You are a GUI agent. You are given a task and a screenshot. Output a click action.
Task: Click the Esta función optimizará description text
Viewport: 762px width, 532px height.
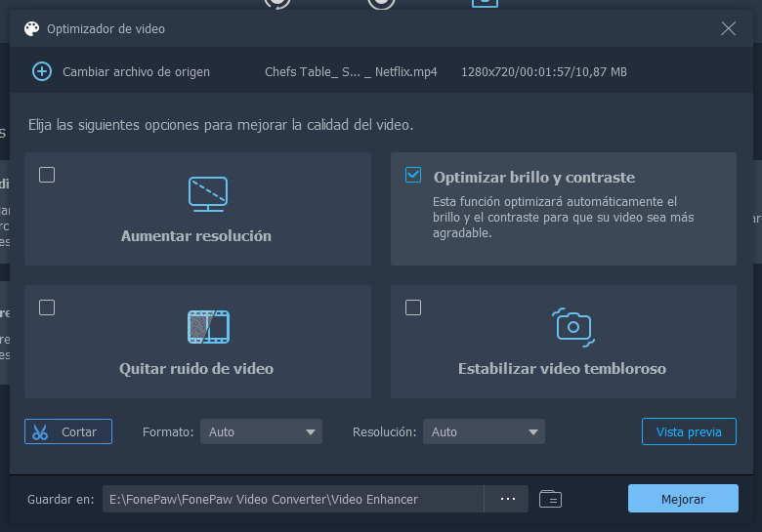point(564,217)
